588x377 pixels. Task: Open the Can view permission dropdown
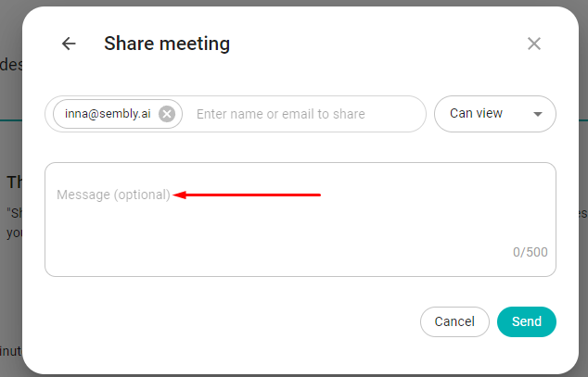[x=495, y=114]
